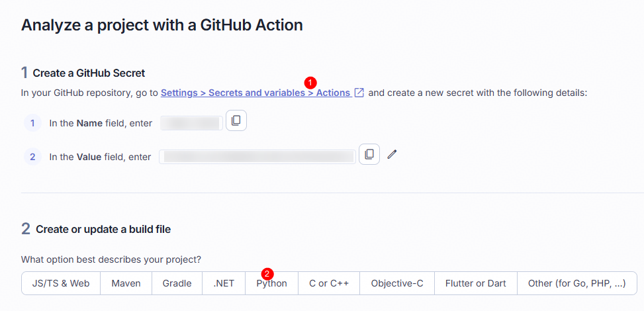Select Flutter or Dart project option
Viewport: 644px width, 311px height.
click(x=476, y=283)
